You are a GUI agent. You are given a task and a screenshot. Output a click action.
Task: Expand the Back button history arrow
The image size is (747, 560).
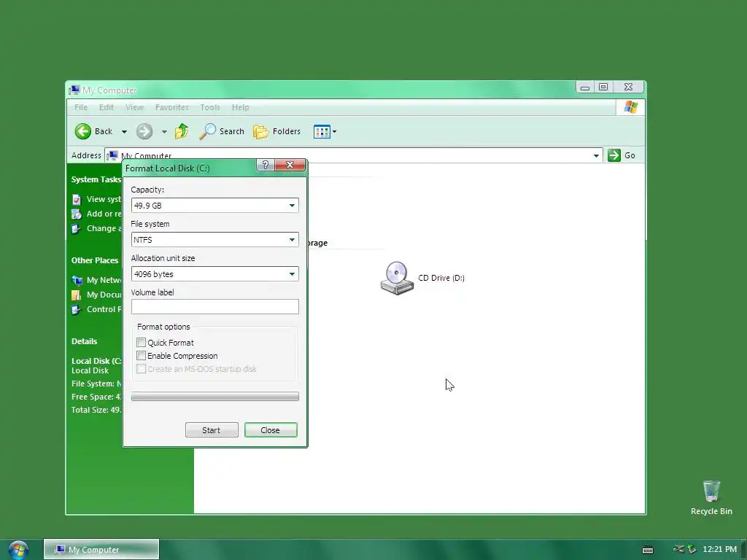click(124, 132)
